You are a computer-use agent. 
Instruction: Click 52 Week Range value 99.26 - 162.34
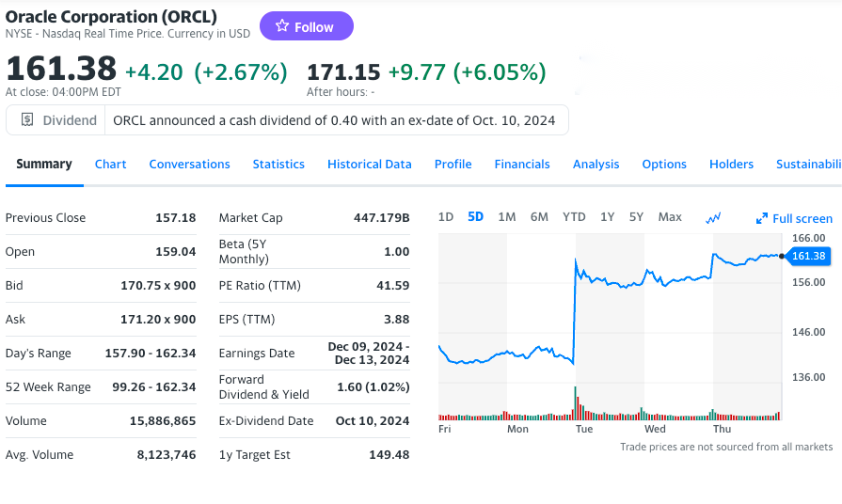154,387
